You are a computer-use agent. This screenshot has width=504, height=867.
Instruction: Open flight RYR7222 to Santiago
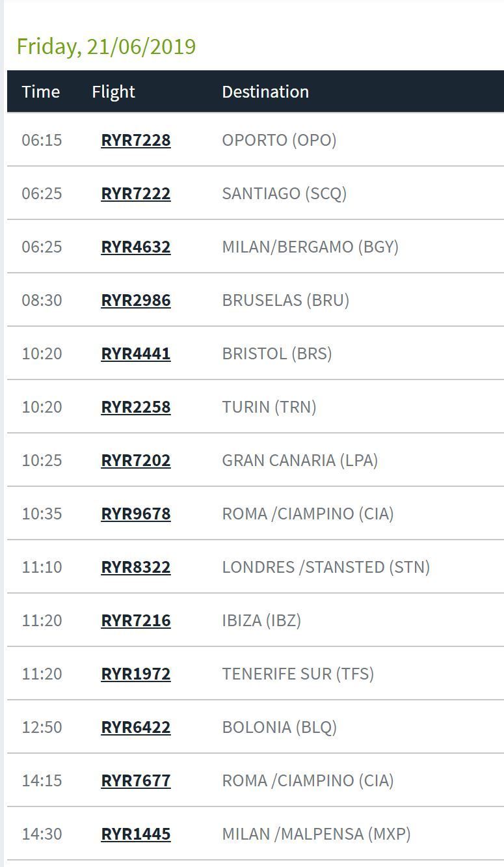point(136,193)
